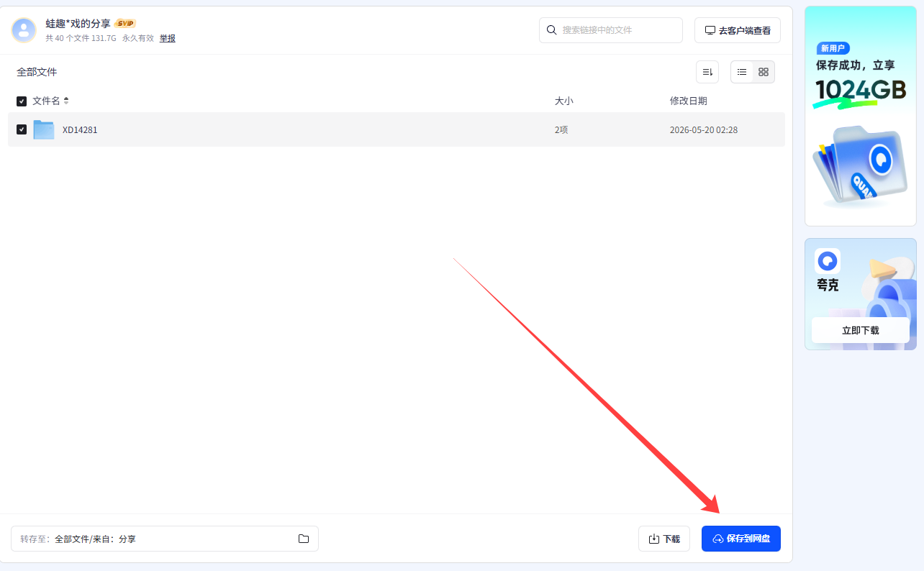Screen dimensions: 924x571
Task: Click 去客户端查看 button
Action: click(x=738, y=30)
